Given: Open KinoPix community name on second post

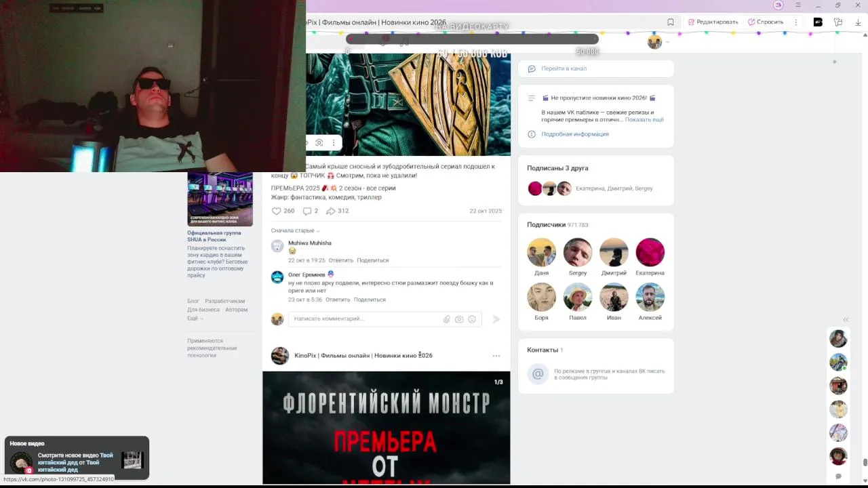Looking at the screenshot, I should 363,356.
